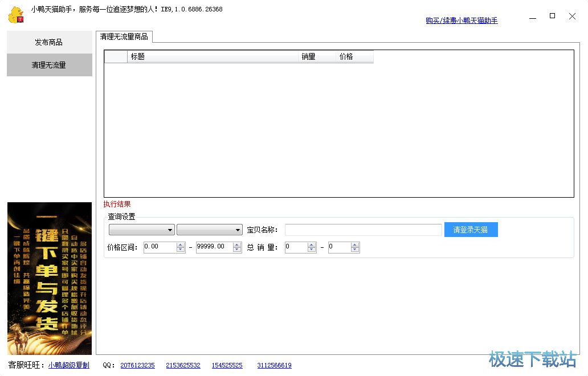588x376 pixels.
Task: Click the yellow duck app logo icon
Action: pyautogui.click(x=15, y=15)
